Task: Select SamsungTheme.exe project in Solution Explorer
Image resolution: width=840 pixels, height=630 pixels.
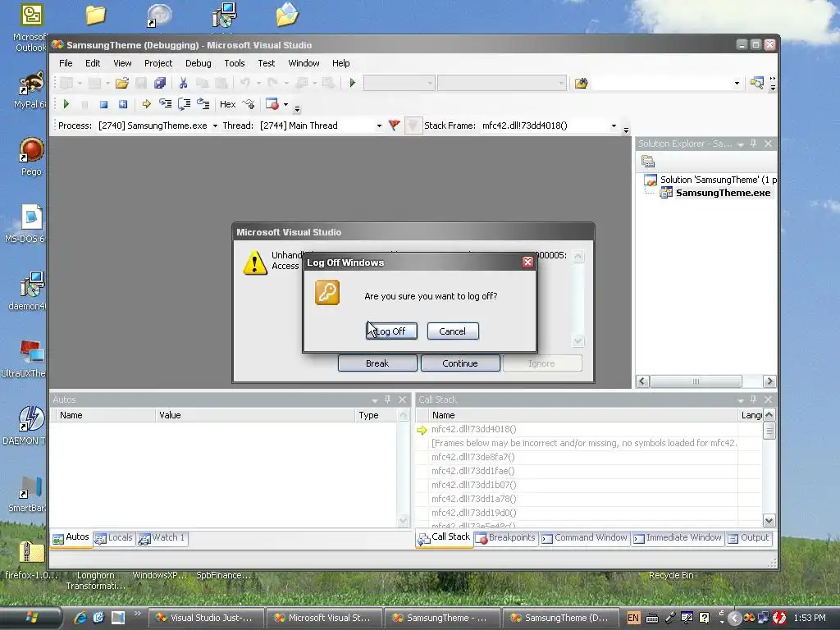Action: [x=723, y=193]
